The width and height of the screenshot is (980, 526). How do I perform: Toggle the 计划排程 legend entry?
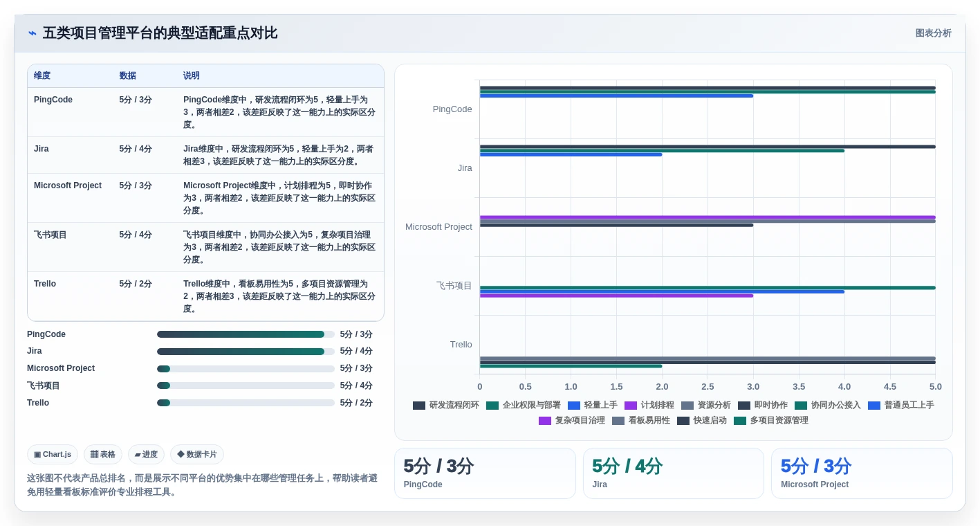(x=649, y=406)
